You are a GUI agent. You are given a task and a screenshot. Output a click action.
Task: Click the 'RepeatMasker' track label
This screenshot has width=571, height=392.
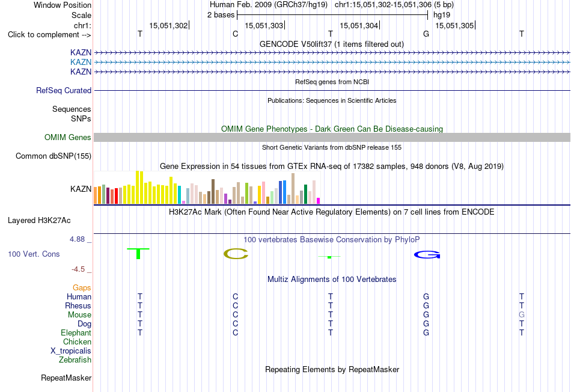[x=66, y=378]
